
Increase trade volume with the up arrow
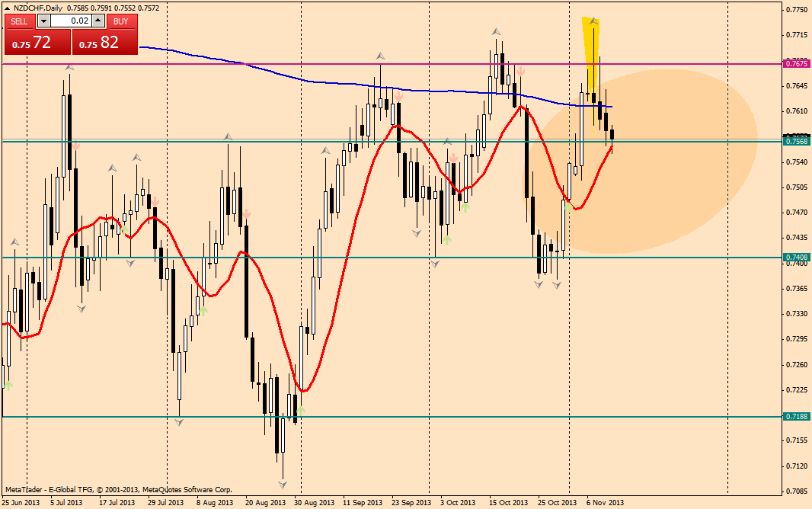coord(100,21)
